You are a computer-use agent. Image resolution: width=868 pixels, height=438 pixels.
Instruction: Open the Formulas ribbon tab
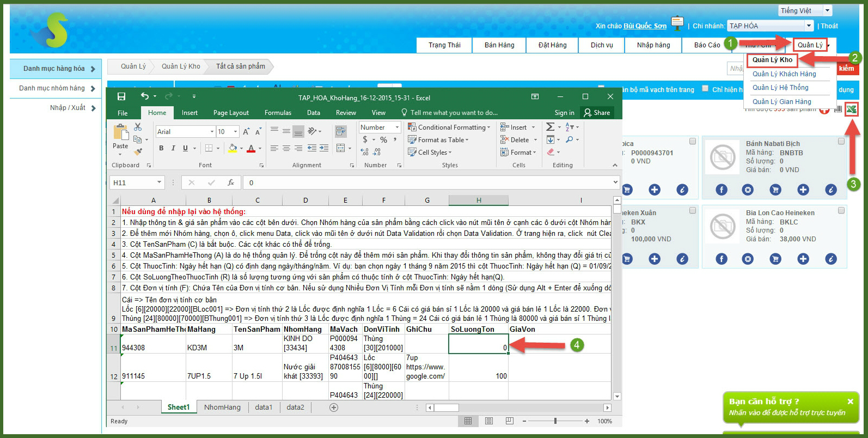click(x=278, y=113)
